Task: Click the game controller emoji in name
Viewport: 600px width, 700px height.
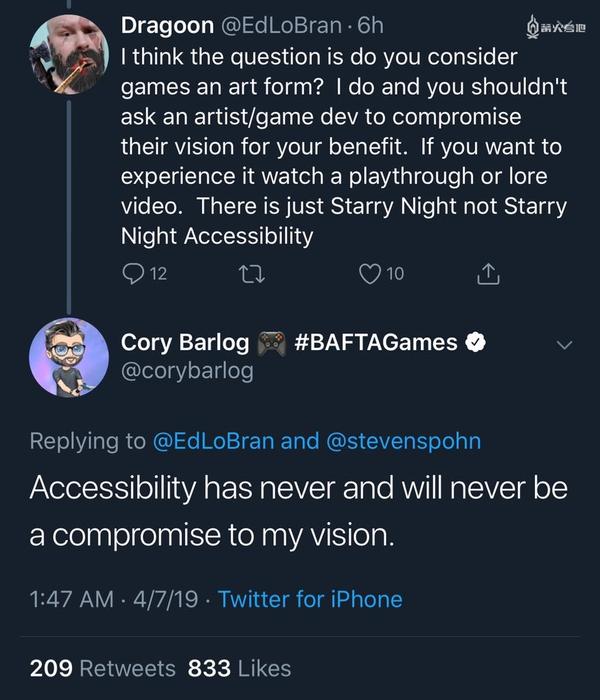Action: pos(272,343)
